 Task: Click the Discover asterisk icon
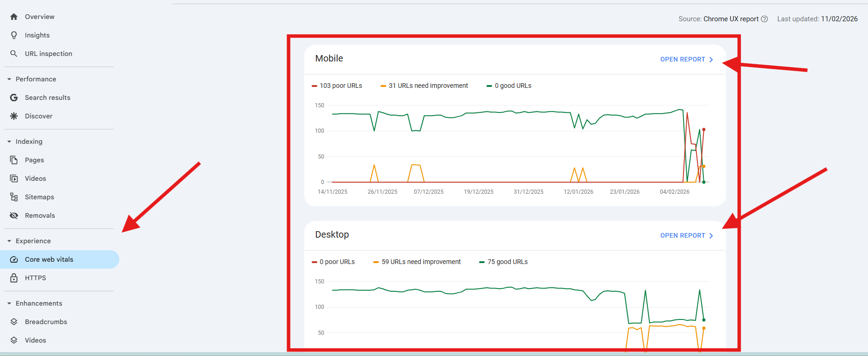point(14,116)
